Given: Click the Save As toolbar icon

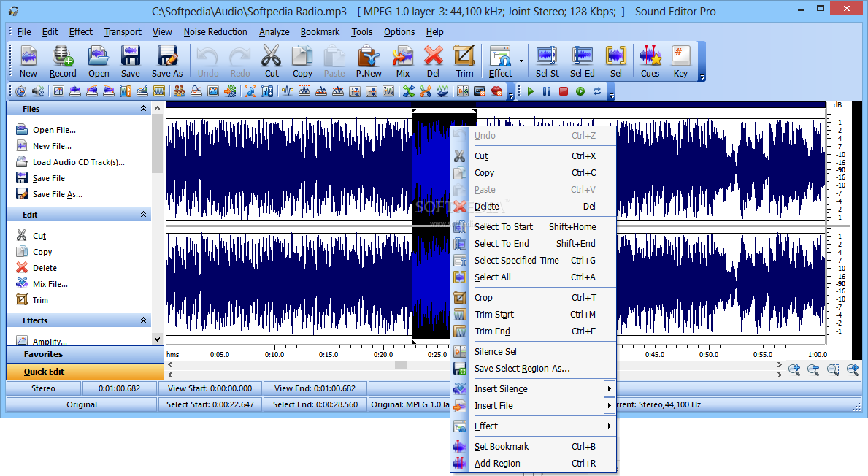Looking at the screenshot, I should coord(167,61).
